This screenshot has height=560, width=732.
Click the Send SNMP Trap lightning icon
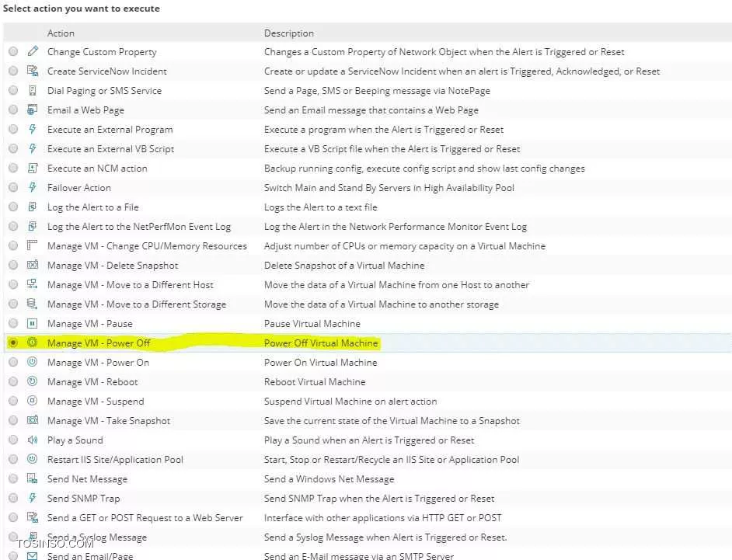[x=32, y=498]
